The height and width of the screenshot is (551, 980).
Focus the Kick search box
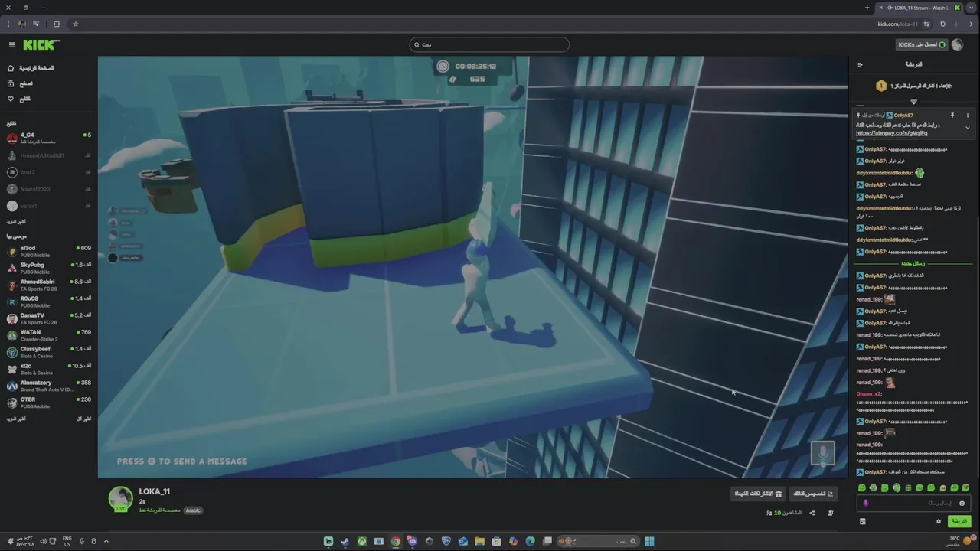[x=489, y=44]
